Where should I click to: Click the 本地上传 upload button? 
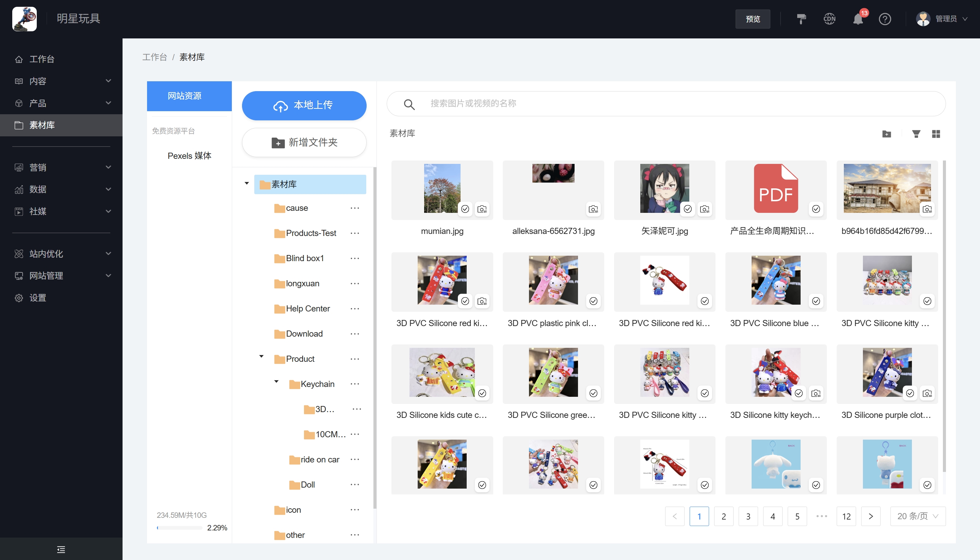tap(304, 105)
